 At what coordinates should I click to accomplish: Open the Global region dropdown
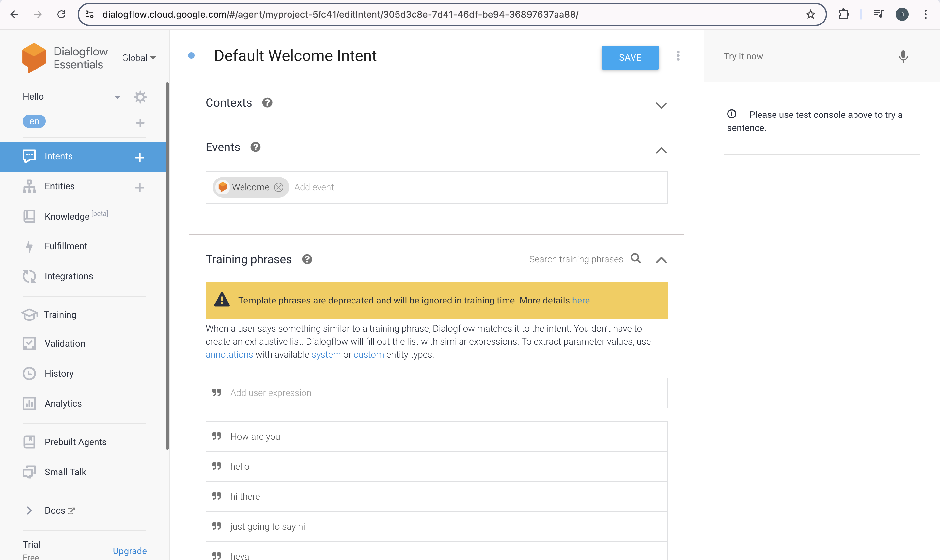[x=139, y=57]
